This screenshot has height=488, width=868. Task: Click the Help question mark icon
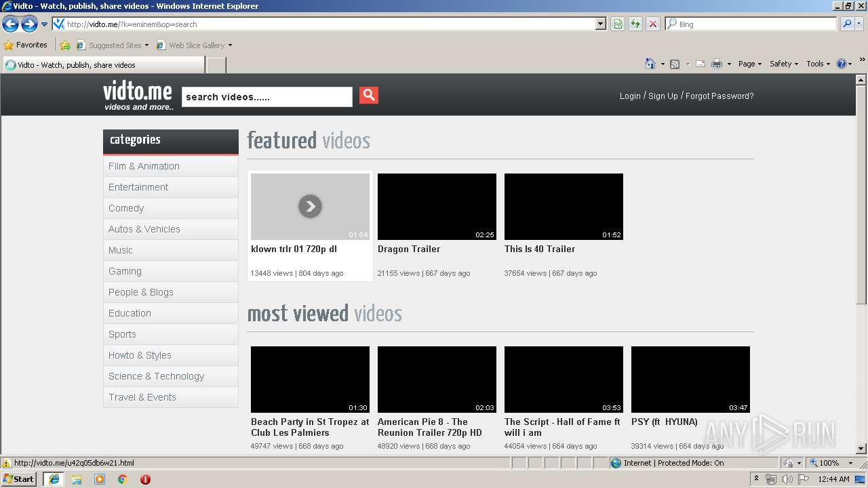842,64
